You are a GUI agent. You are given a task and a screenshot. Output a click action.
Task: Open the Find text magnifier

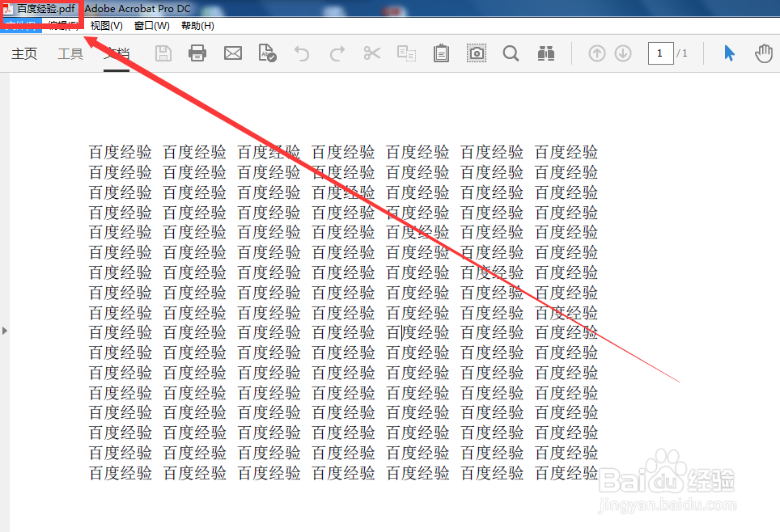pyautogui.click(x=511, y=53)
